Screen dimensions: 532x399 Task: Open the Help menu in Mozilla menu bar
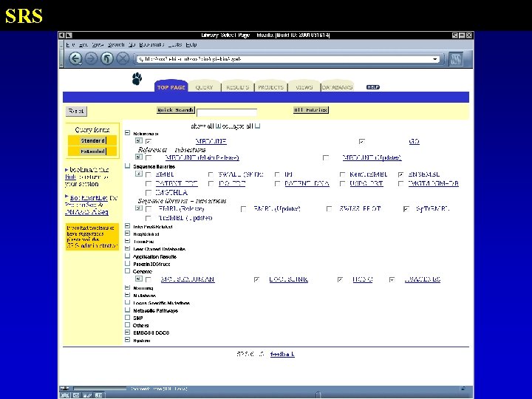(191, 44)
